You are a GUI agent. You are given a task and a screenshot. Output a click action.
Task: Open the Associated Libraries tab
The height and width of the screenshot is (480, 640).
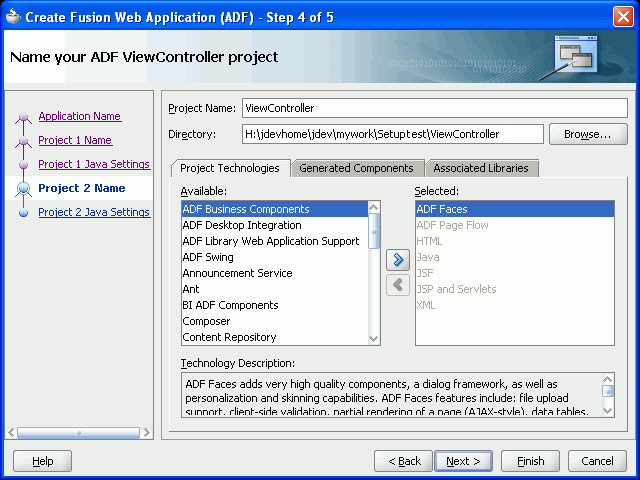coord(481,168)
